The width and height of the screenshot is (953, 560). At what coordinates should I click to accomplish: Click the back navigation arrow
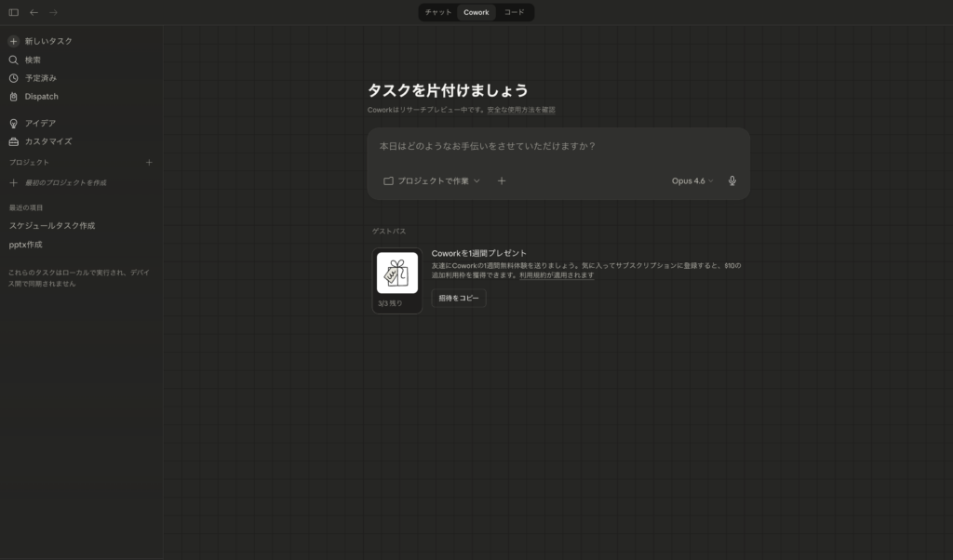tap(34, 12)
